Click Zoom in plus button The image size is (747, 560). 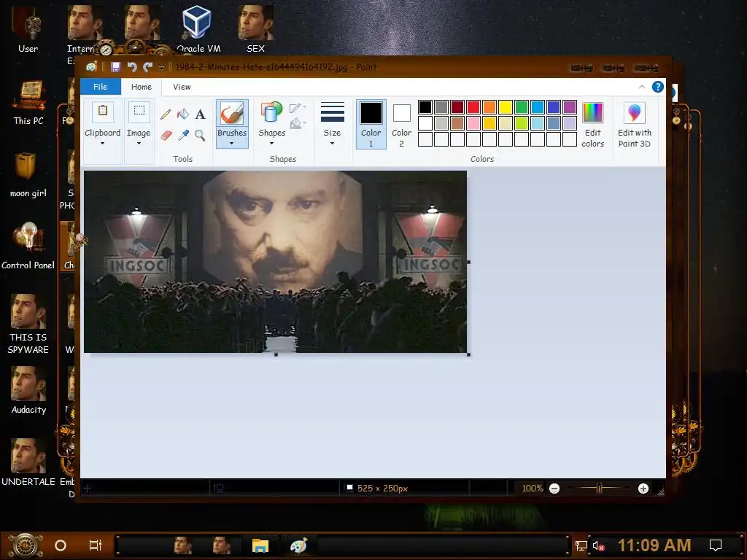point(643,489)
